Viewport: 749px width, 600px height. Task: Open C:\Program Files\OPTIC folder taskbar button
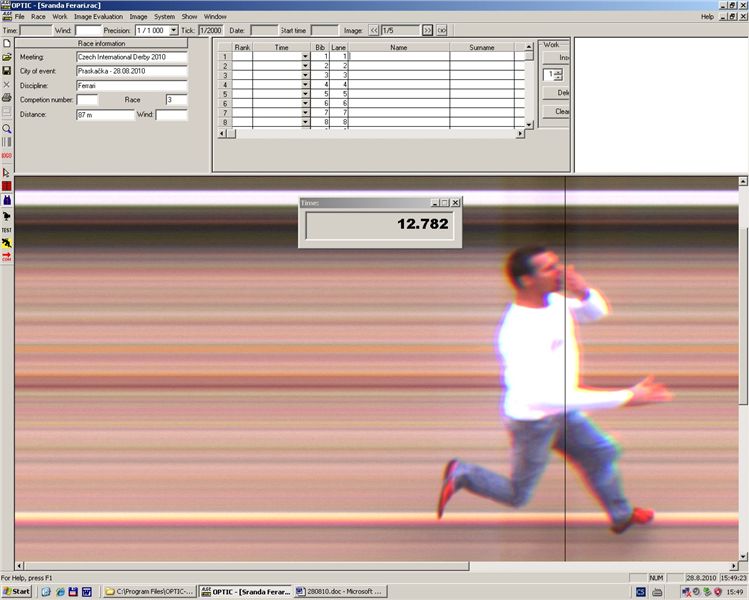pyautogui.click(x=150, y=591)
